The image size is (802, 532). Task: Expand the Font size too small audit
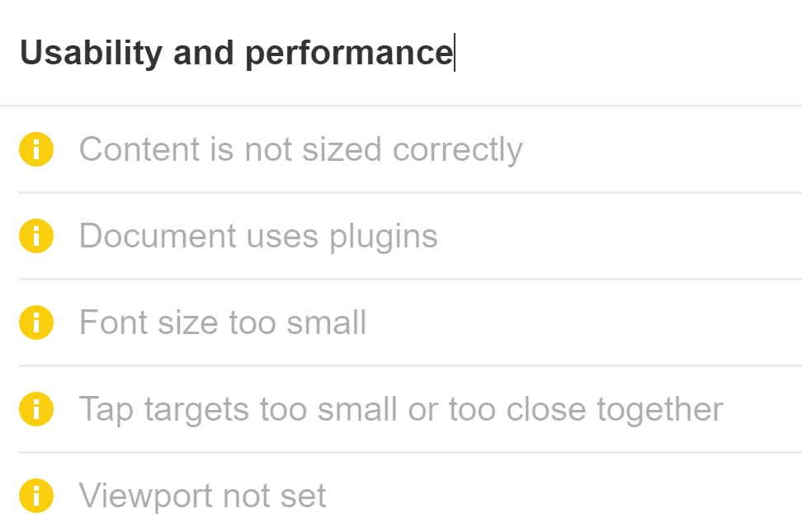[x=223, y=322]
